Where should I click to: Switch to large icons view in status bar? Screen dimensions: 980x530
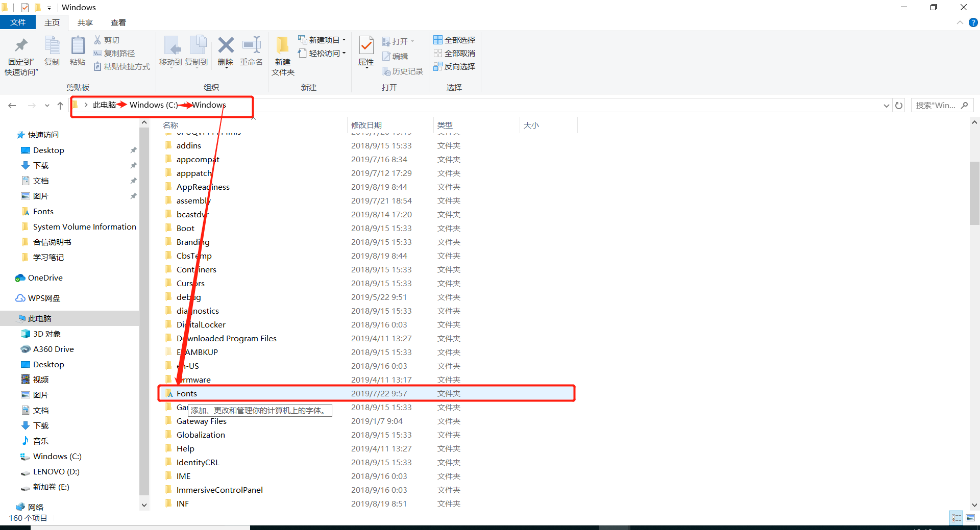tap(970, 518)
